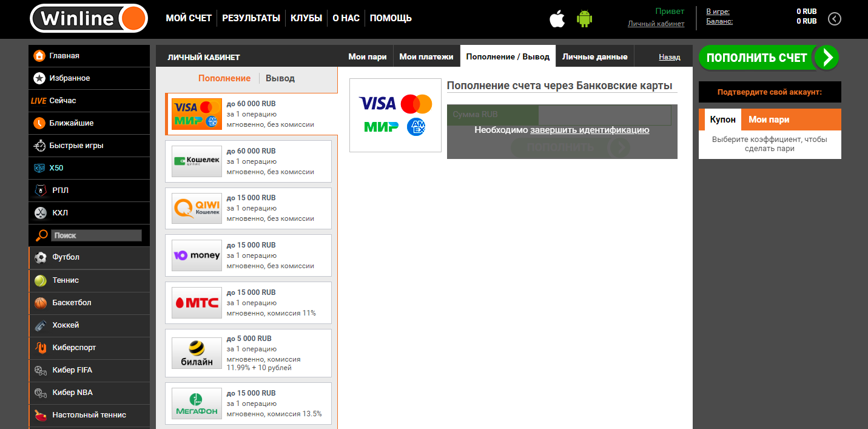The height and width of the screenshot is (429, 868).
Task: Click the tennis ball icon next to Теннис
Action: pos(41,280)
